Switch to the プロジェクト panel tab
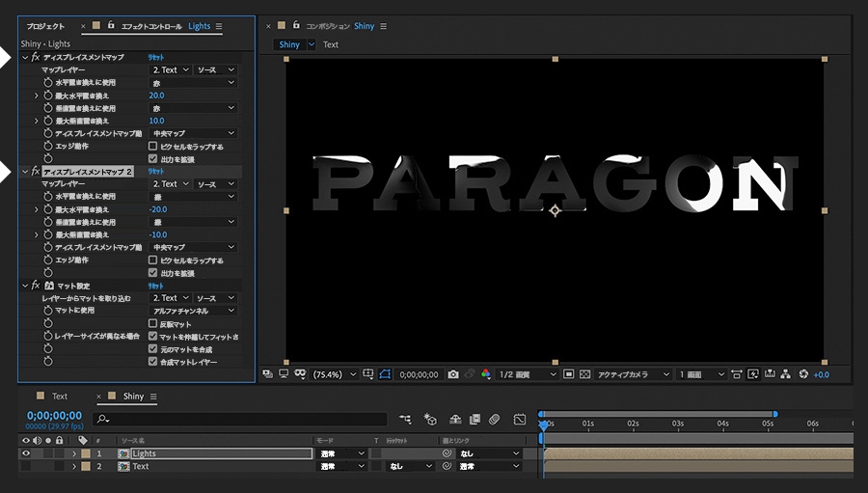The image size is (868, 493). 45,26
